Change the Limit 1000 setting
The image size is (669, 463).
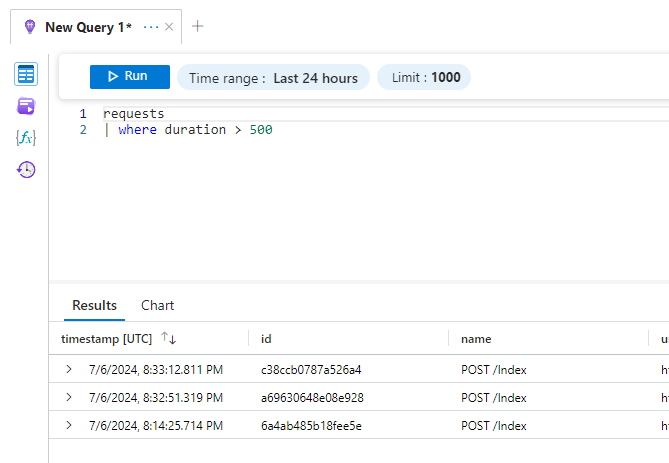click(424, 78)
